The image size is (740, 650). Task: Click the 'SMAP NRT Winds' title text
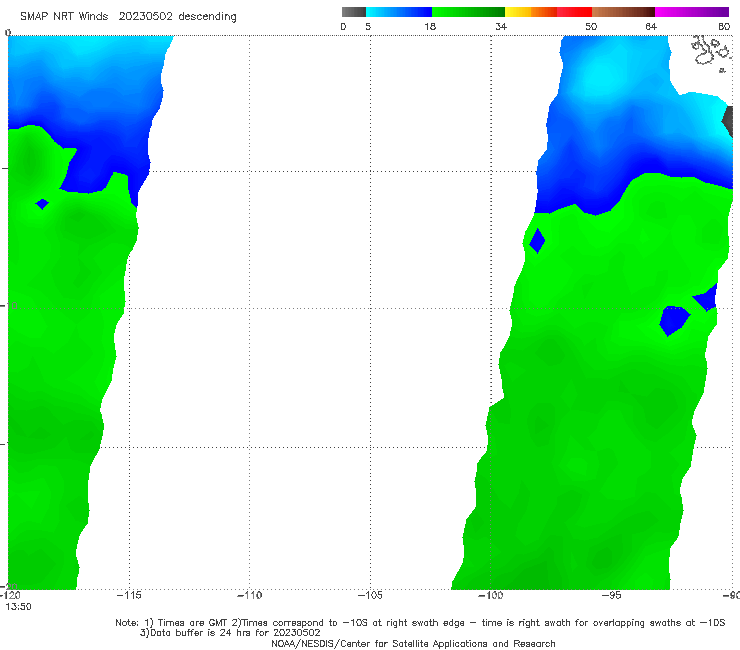[64, 17]
